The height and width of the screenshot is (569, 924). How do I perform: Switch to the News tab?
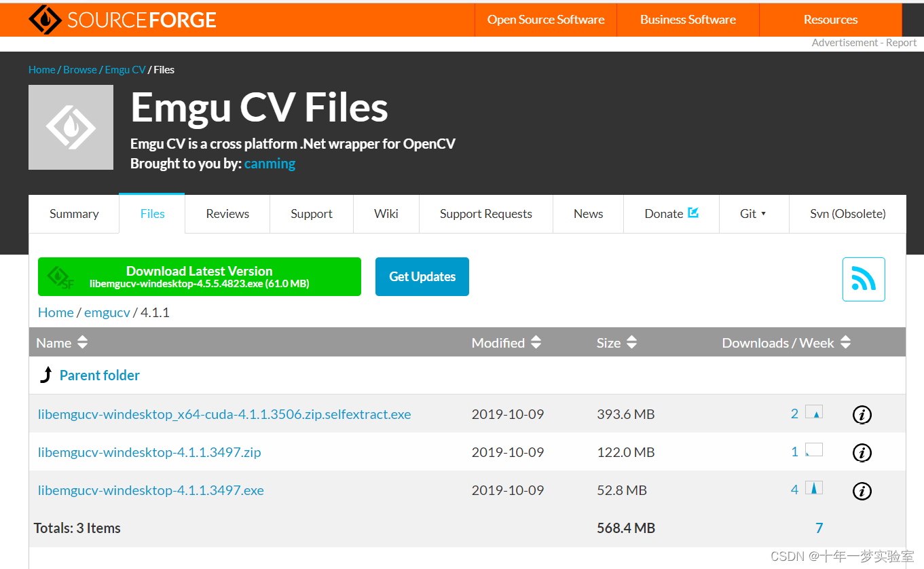(588, 214)
